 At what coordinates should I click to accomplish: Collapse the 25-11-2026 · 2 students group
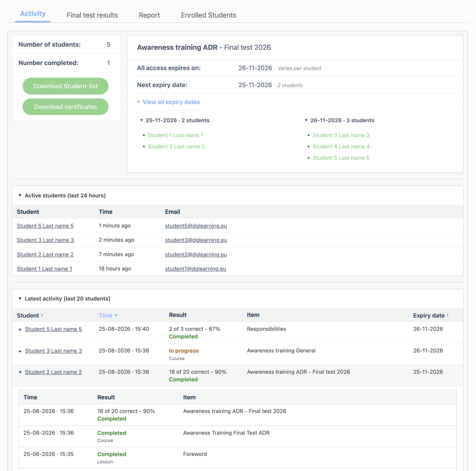pos(175,120)
